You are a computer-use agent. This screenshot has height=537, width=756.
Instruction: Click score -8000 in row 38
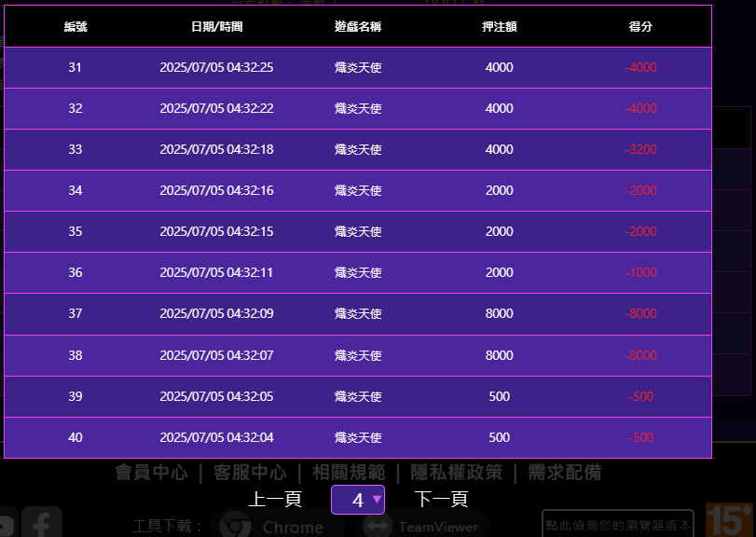click(640, 355)
